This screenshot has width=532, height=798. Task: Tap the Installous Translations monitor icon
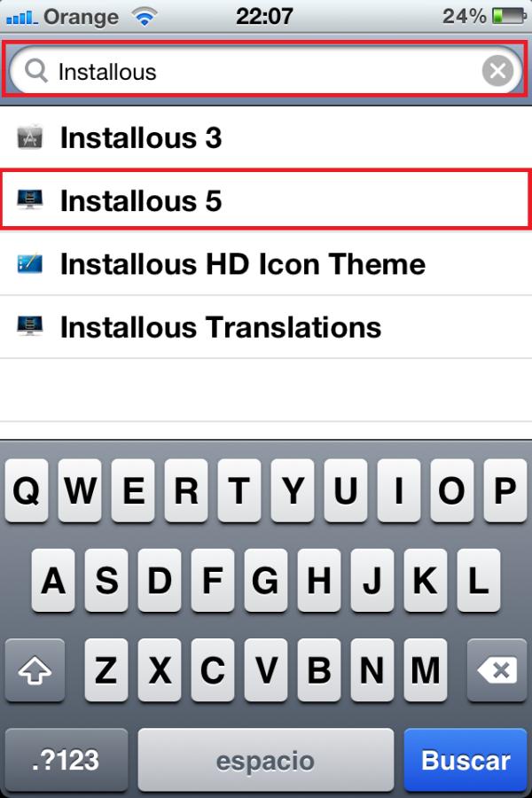(x=30, y=327)
